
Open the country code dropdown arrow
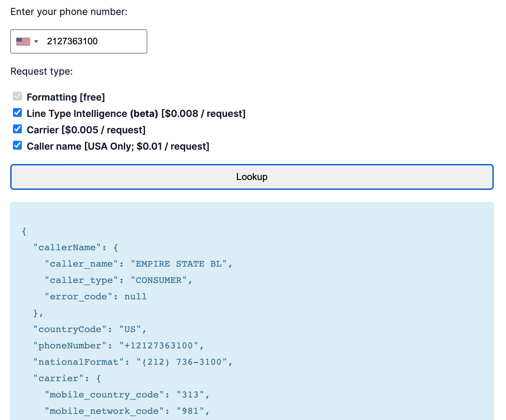[36, 42]
